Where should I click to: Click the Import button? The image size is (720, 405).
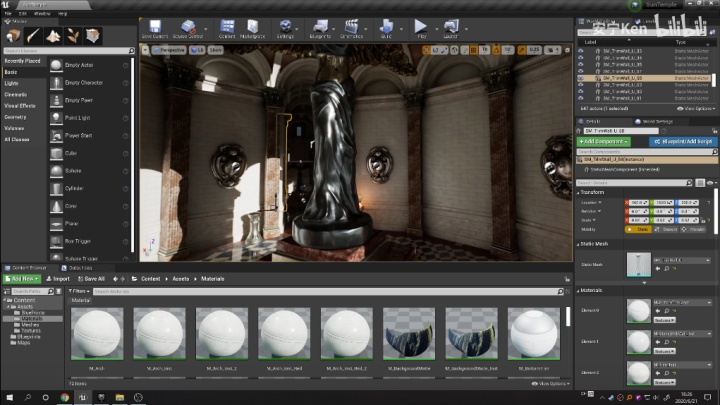tap(58, 279)
